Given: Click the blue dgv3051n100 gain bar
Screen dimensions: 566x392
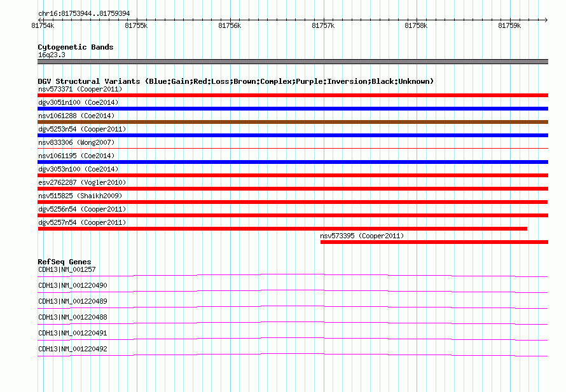Looking at the screenshot, I should [x=293, y=109].
